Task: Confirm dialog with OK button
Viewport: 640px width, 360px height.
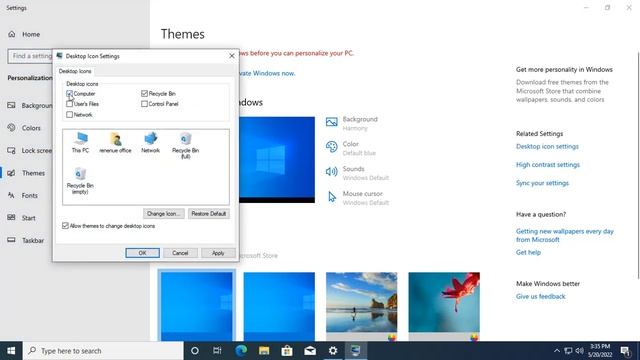Action: pyautogui.click(x=142, y=253)
